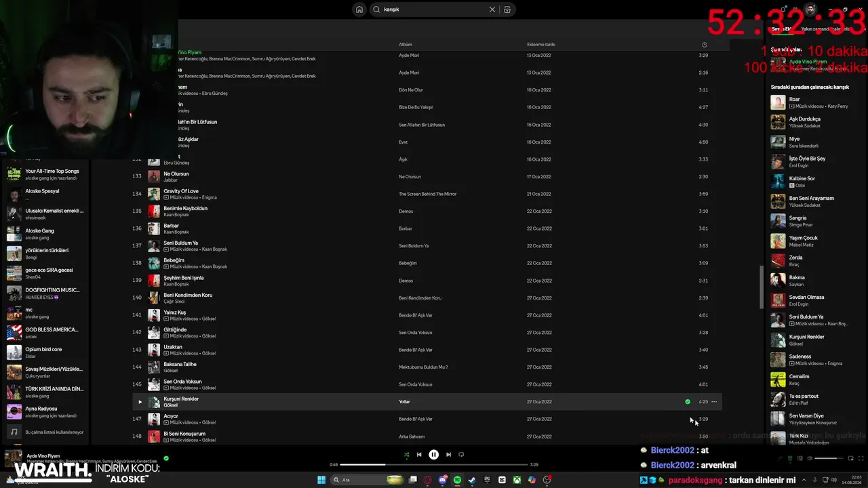Seek within the song progress bar

coord(434,465)
